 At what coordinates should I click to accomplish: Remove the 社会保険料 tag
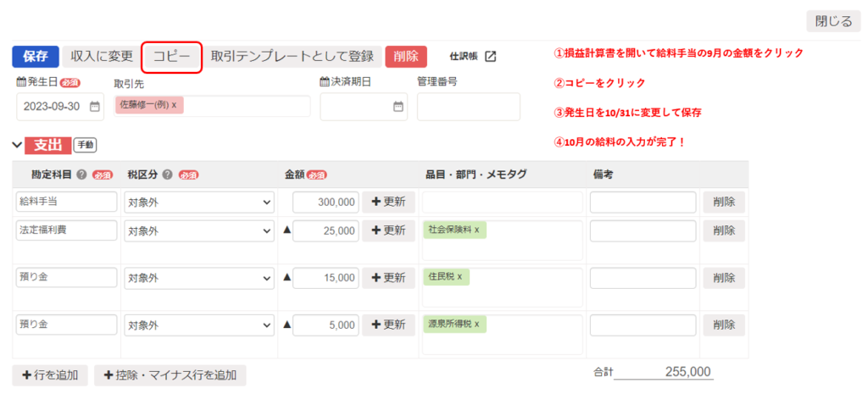point(476,230)
